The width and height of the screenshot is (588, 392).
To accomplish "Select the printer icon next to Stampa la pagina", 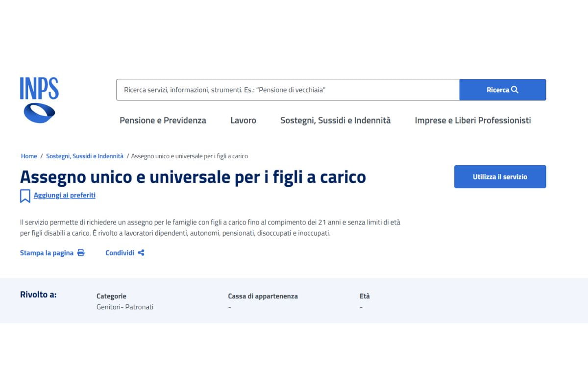I will 80,252.
